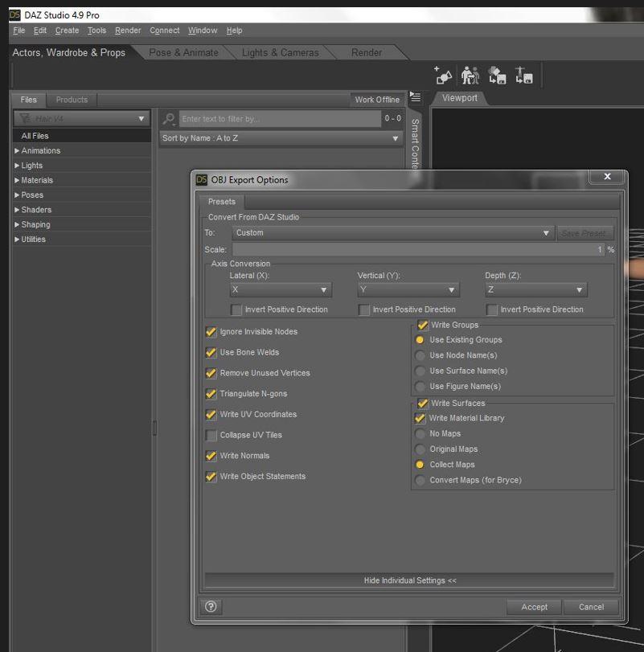Viewport: 644px width, 652px height.
Task: Open the Hair V4 category filter dropdown
Action: tap(81, 119)
